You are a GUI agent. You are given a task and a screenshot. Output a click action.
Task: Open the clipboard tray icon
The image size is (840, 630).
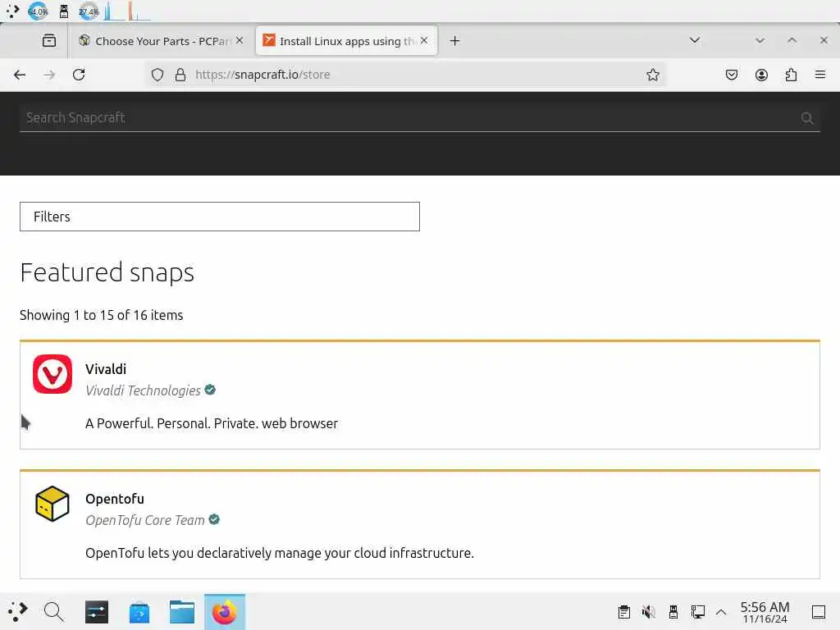624,612
